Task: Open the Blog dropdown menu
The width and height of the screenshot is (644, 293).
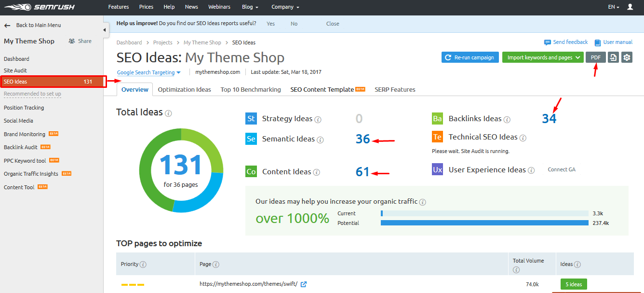Action: coord(250,7)
